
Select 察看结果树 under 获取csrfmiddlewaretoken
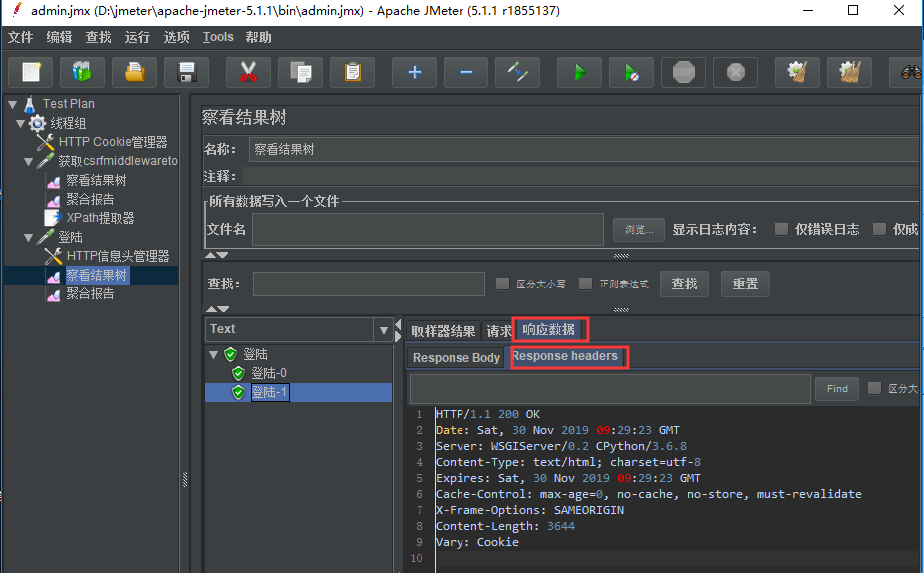point(96,180)
